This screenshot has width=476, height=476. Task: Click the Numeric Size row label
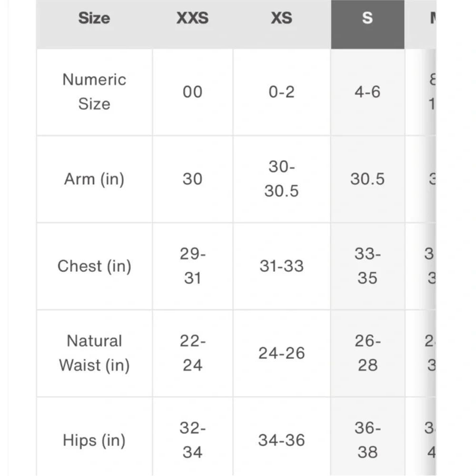[x=94, y=92]
